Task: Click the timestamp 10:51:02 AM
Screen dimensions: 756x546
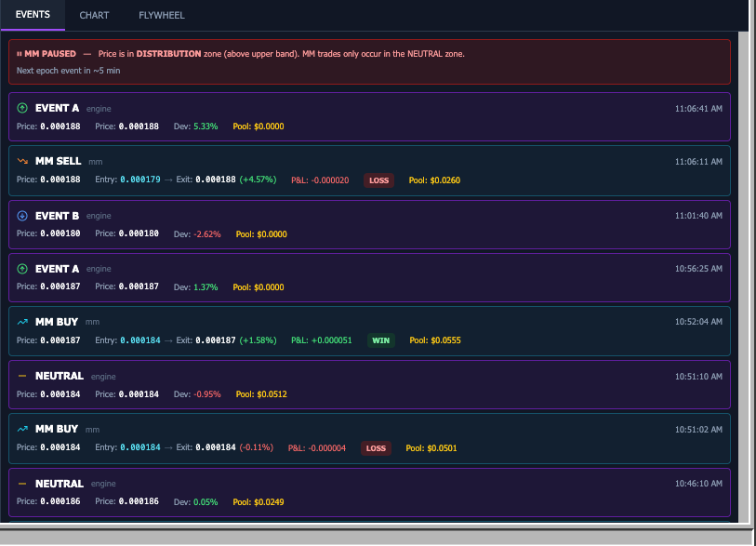Action: [698, 430]
